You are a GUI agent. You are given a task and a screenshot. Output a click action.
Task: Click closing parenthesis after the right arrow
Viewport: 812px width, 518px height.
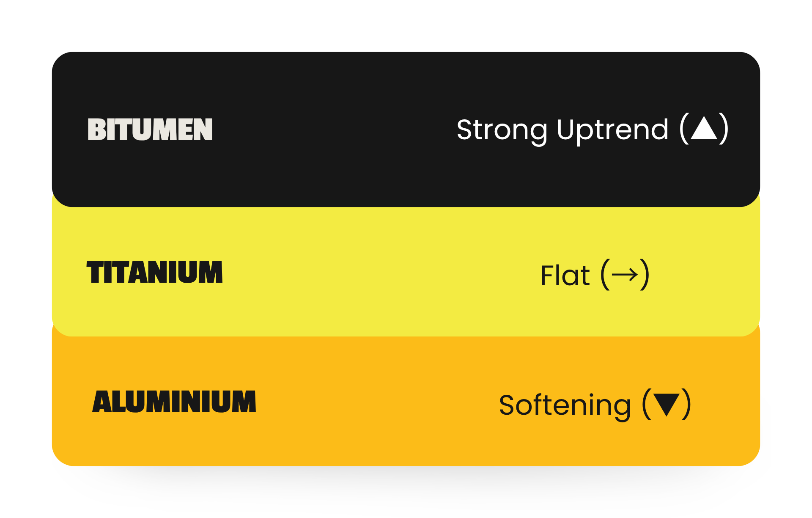[x=645, y=275]
